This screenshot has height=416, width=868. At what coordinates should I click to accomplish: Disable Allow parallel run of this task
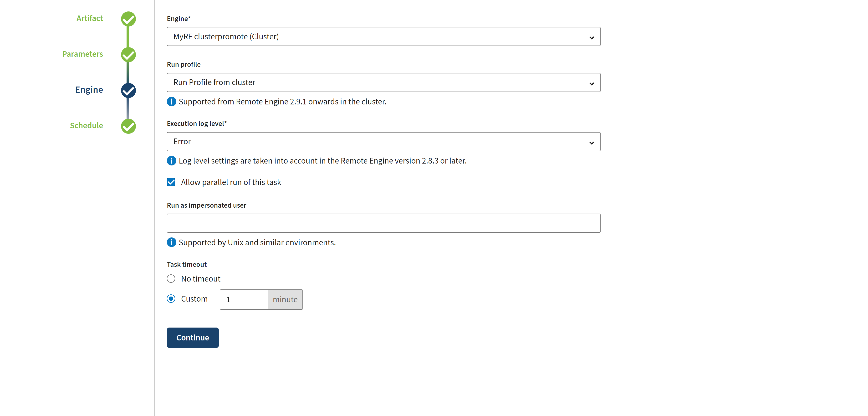[171, 182]
